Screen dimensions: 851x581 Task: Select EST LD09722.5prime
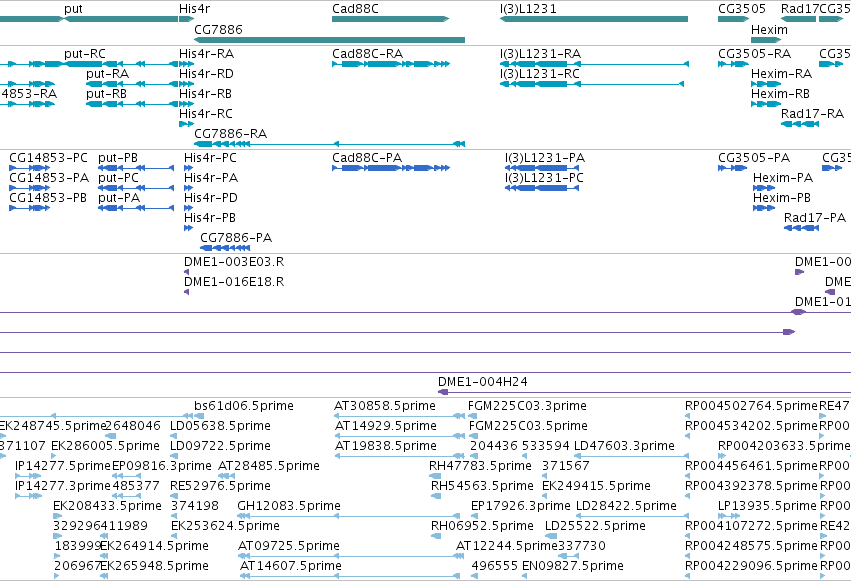tap(220, 446)
